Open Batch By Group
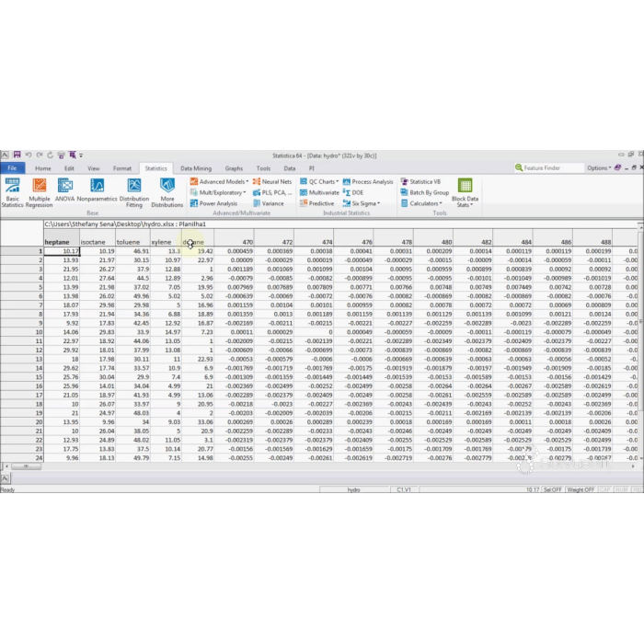This screenshot has height=644, width=644. [x=425, y=192]
